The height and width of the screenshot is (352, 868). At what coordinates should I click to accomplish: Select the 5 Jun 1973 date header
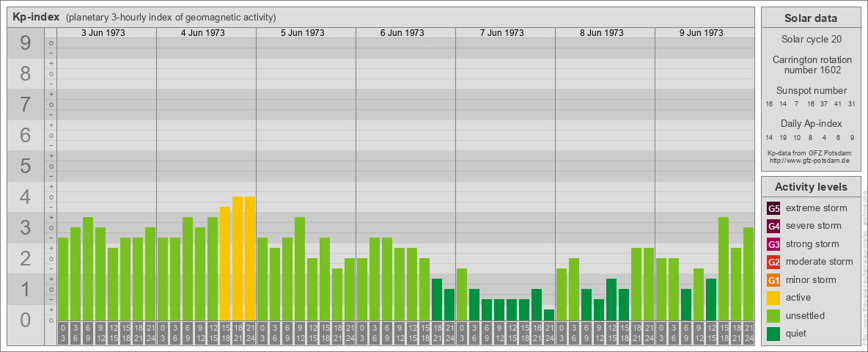coord(302,33)
